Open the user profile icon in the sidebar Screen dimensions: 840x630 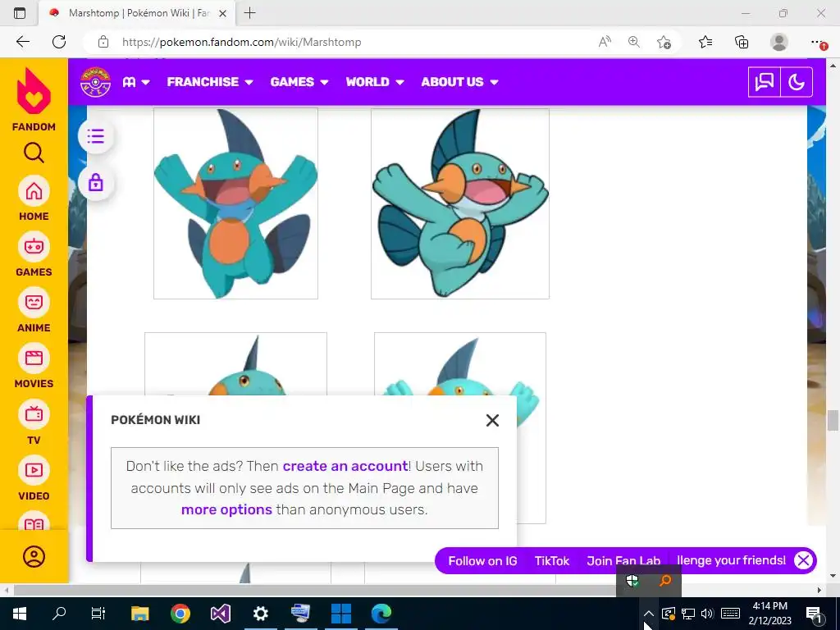(34, 557)
